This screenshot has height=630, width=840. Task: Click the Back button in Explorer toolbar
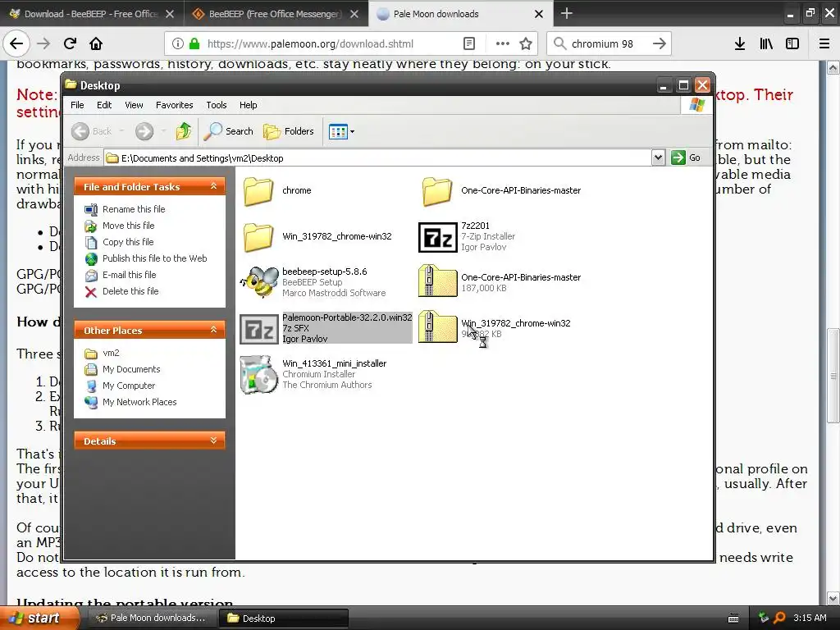(x=92, y=131)
